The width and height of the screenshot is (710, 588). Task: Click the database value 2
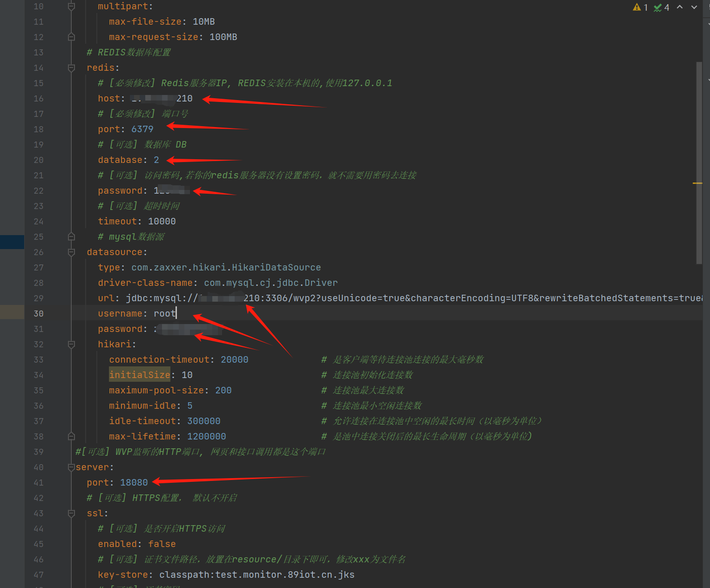point(156,160)
